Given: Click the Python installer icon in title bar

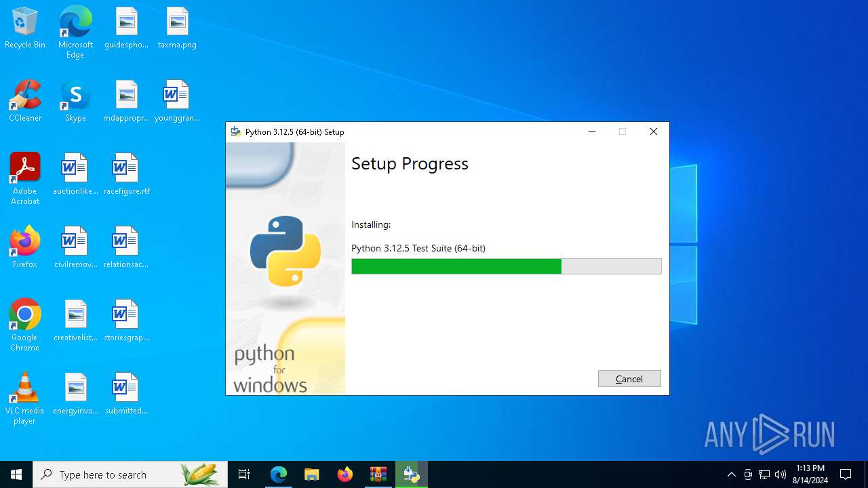Looking at the screenshot, I should [236, 132].
